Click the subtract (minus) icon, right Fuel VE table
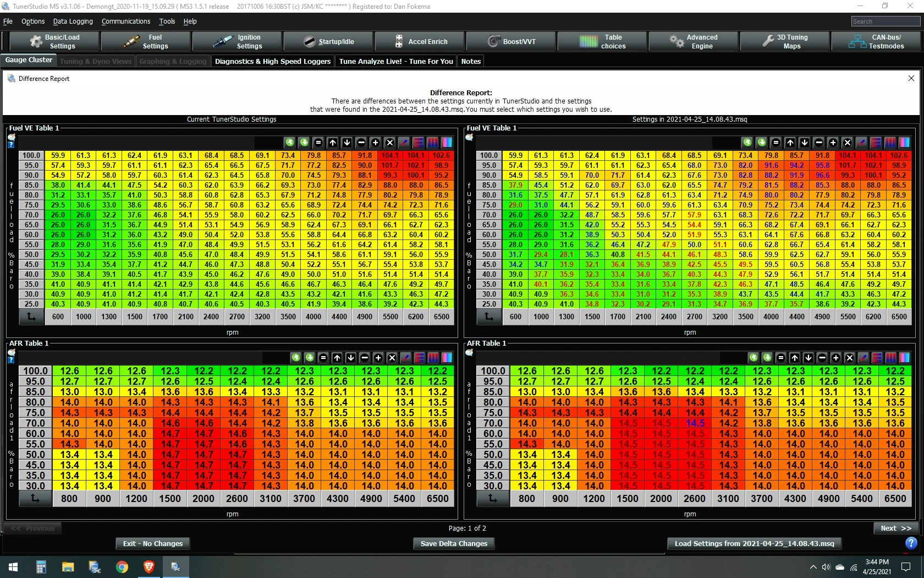 [x=819, y=143]
